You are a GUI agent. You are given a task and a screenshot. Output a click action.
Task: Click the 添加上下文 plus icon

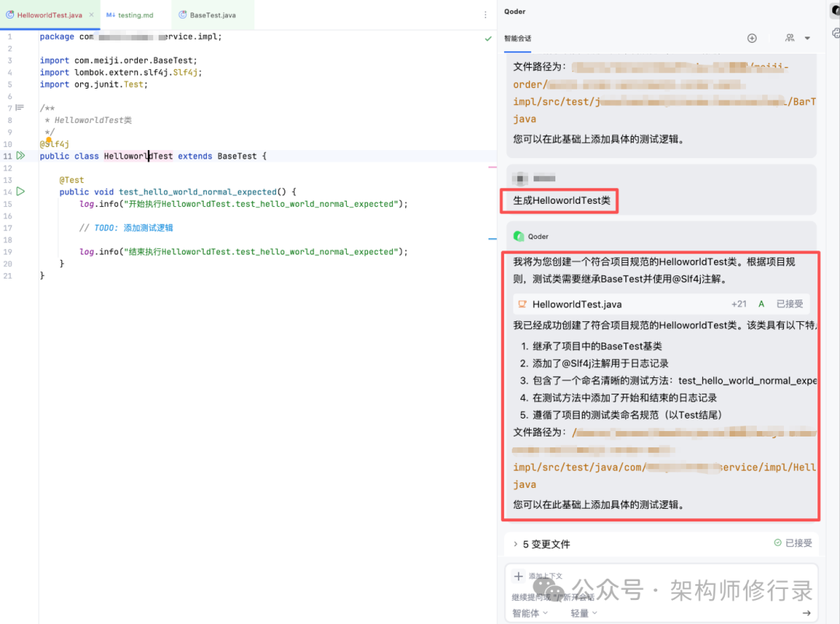click(518, 577)
